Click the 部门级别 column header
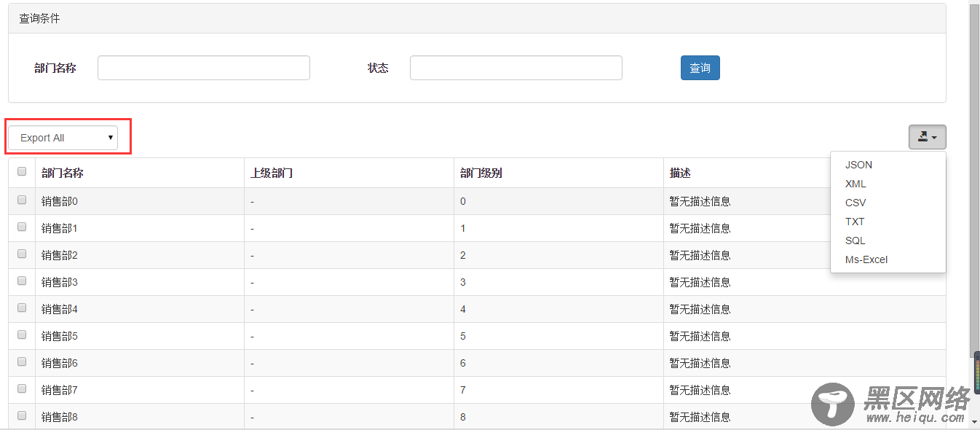 (481, 173)
